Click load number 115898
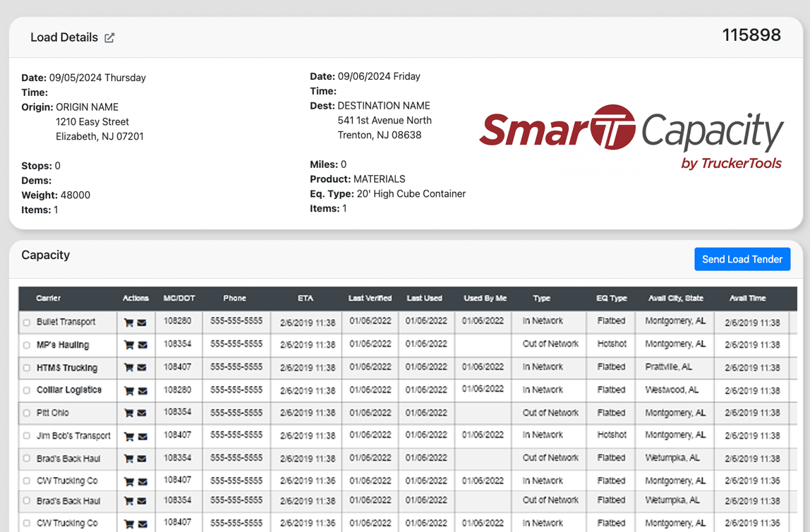This screenshot has width=810, height=532. pyautogui.click(x=751, y=35)
